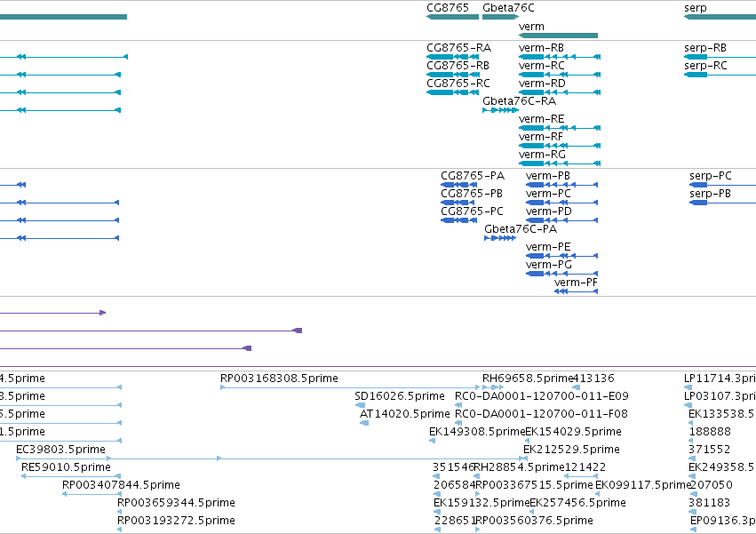Select the Gbeta76C-PA protein
Screen dimensions: 756x534
tap(521, 229)
